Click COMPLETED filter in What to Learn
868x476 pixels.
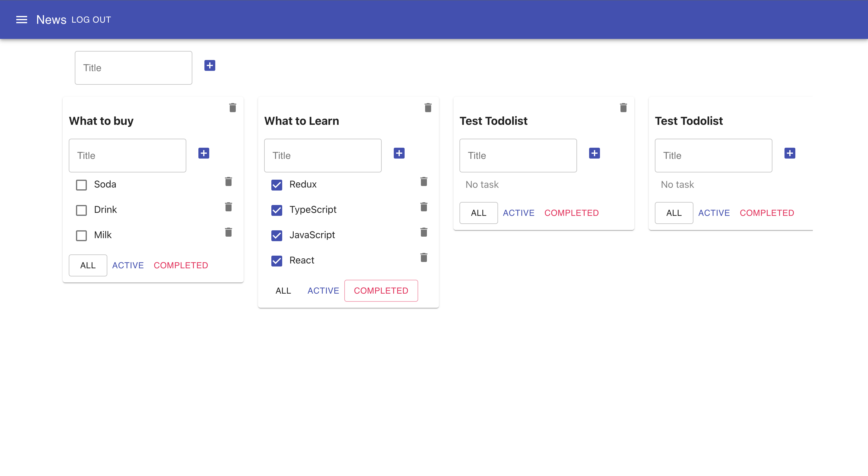coord(381,291)
